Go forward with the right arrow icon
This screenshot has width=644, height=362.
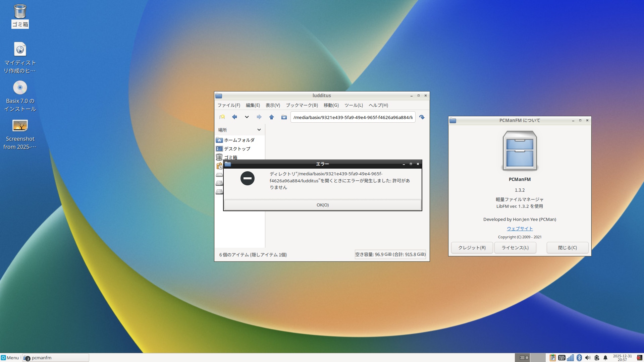(259, 117)
